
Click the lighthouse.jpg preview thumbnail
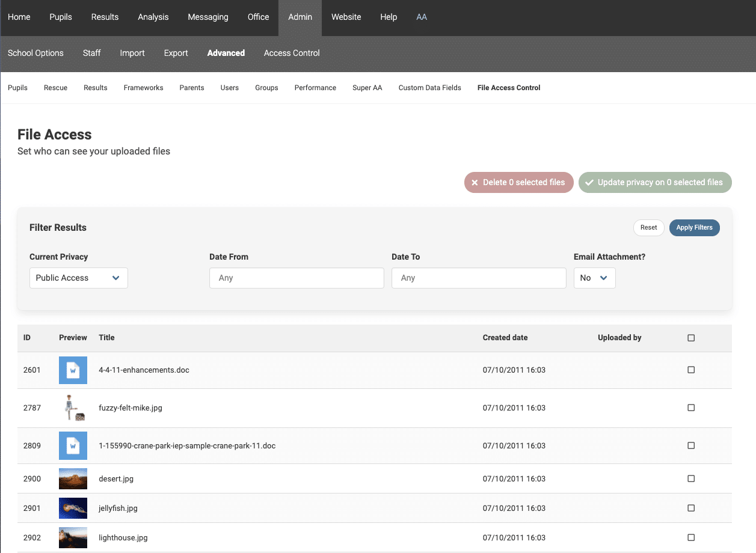pyautogui.click(x=72, y=537)
